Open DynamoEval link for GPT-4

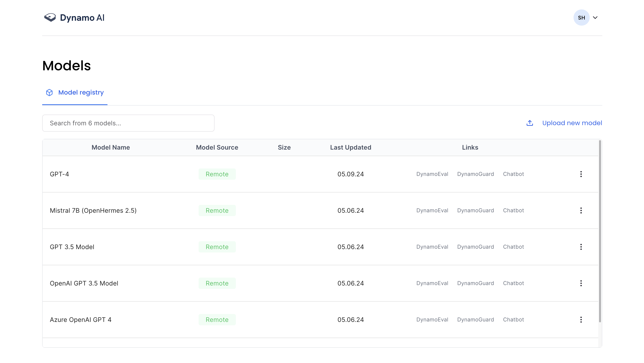pyautogui.click(x=432, y=174)
